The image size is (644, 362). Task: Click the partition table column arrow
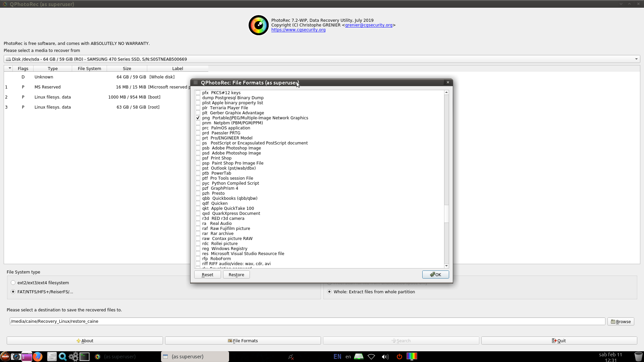[x=10, y=68]
